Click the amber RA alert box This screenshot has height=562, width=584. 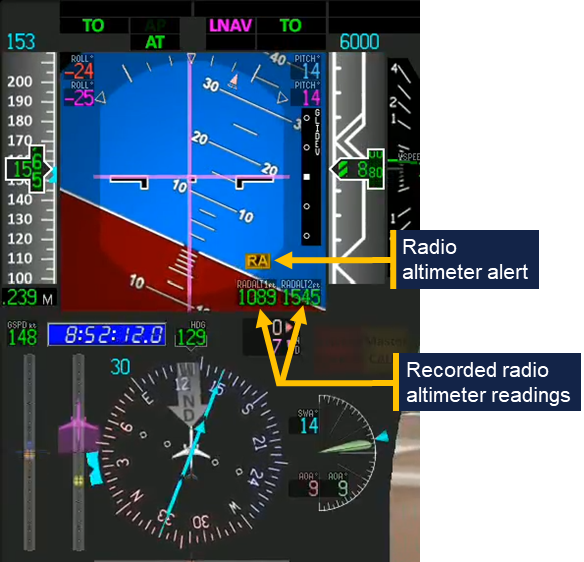pos(257,261)
